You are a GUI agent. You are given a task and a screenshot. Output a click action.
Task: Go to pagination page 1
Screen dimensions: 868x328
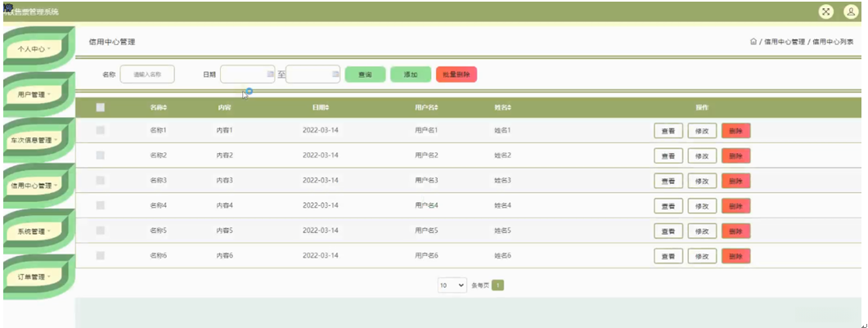click(497, 285)
